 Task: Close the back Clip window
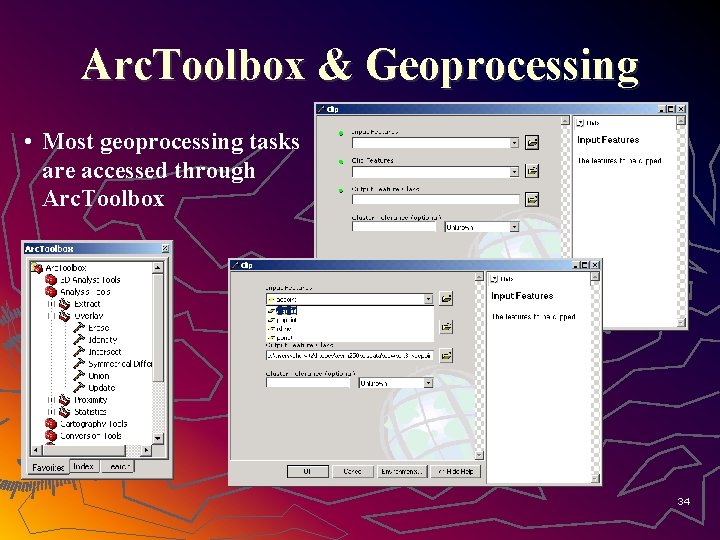[681, 109]
